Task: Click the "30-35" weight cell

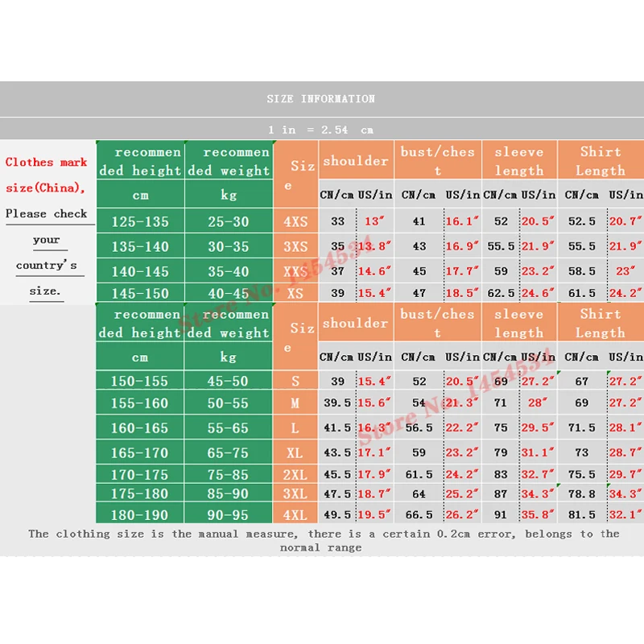Action: click(x=229, y=246)
